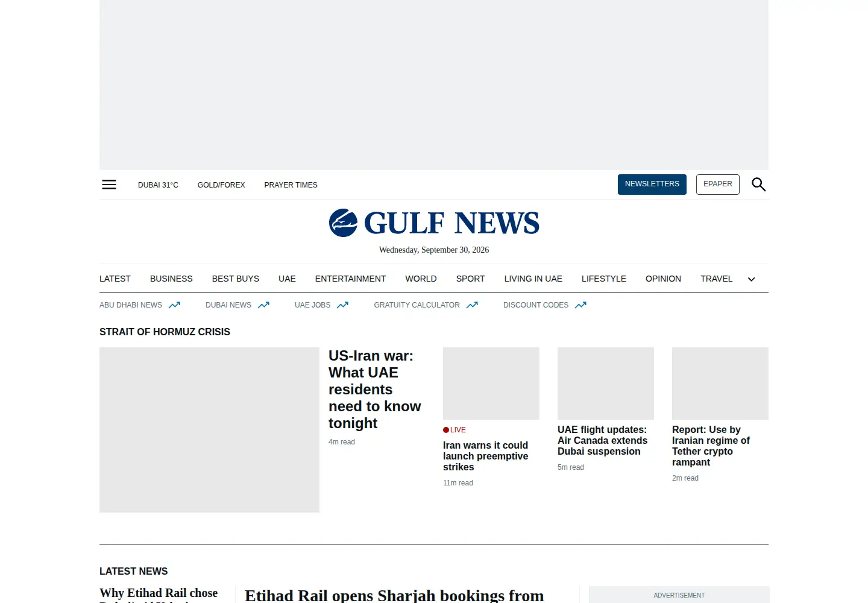Click the Gulf News falcon logo
Image resolution: width=868 pixels, height=603 pixels.
pyautogui.click(x=434, y=223)
